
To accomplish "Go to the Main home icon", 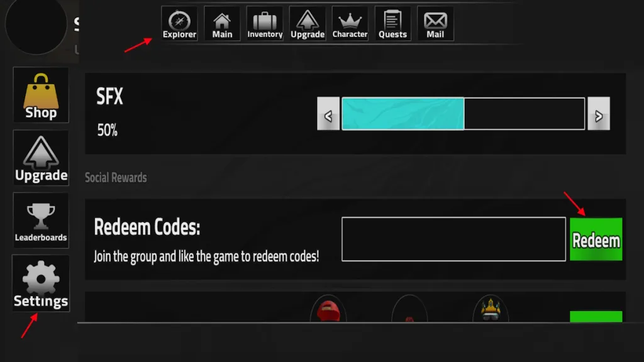I will (222, 24).
